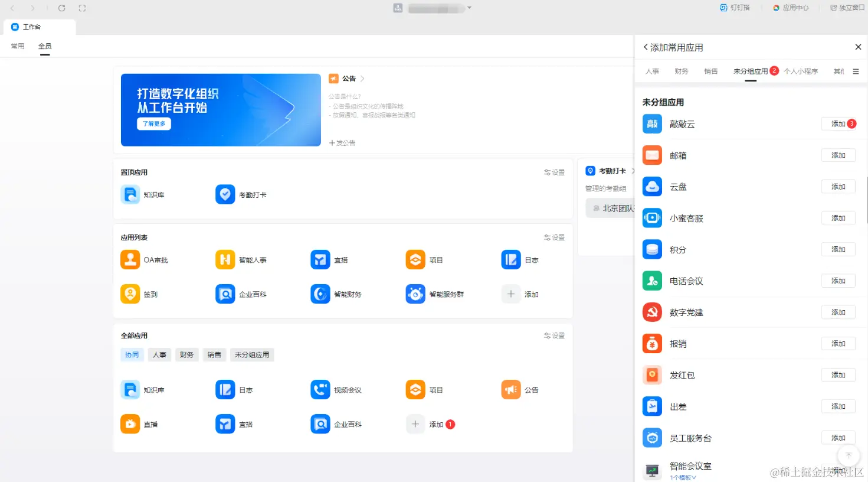This screenshot has height=482, width=868.
Task: Click 添加 in the 全部应用 section
Action: pyautogui.click(x=425, y=424)
